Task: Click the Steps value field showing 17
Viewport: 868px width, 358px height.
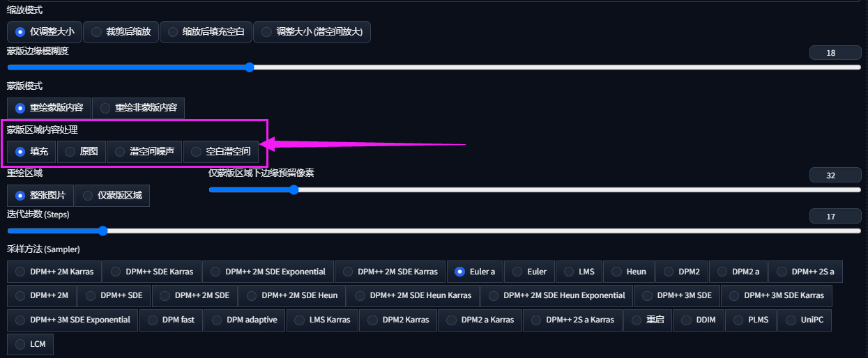Action: coord(835,217)
